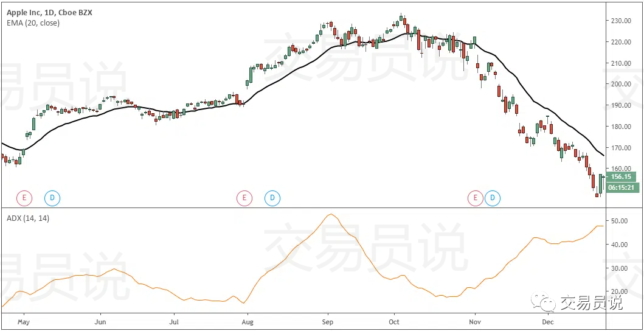Viewport: 644px width, 331px height.
Task: Open the earnings E marker near August
Action: click(244, 198)
